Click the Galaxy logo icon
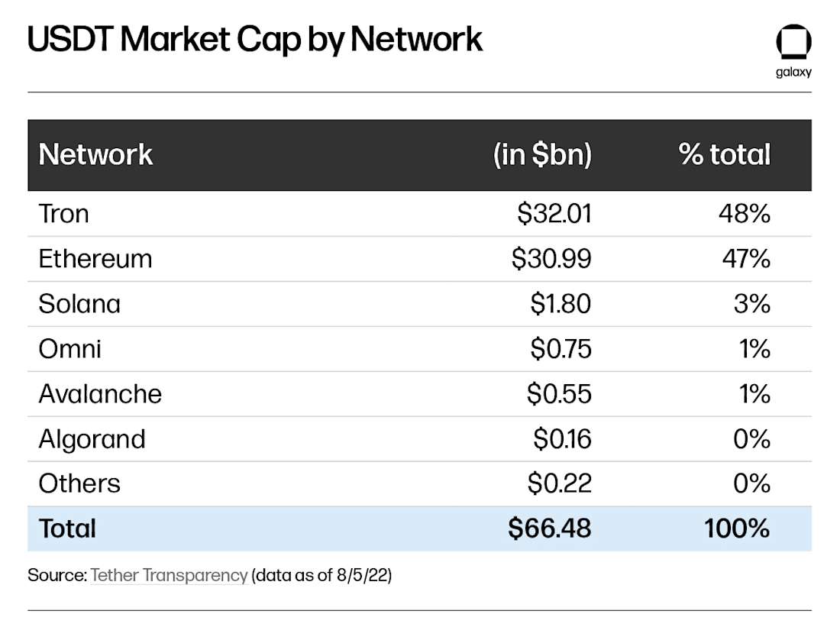The image size is (840, 627). point(793,42)
